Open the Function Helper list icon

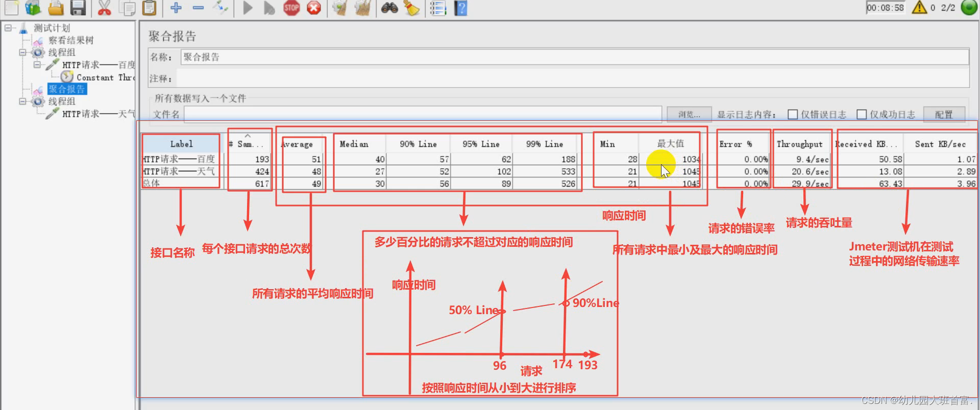pos(438,7)
